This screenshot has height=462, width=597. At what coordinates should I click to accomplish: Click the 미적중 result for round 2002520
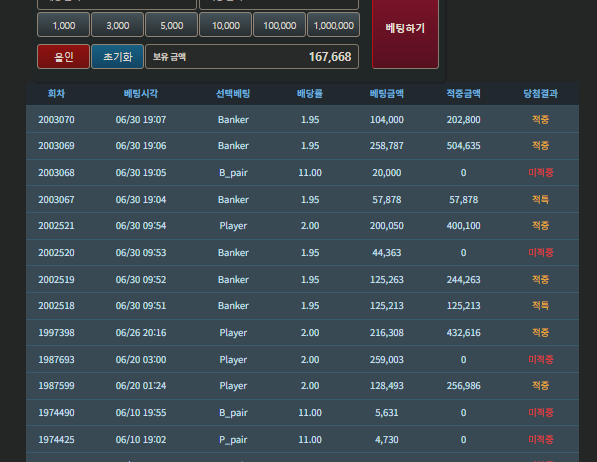(x=541, y=252)
